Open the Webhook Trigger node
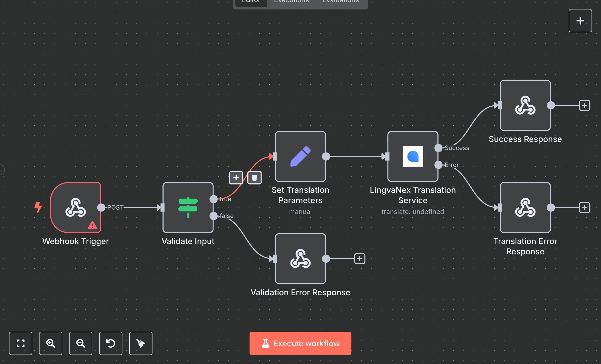The width and height of the screenshot is (601, 364). (76, 208)
